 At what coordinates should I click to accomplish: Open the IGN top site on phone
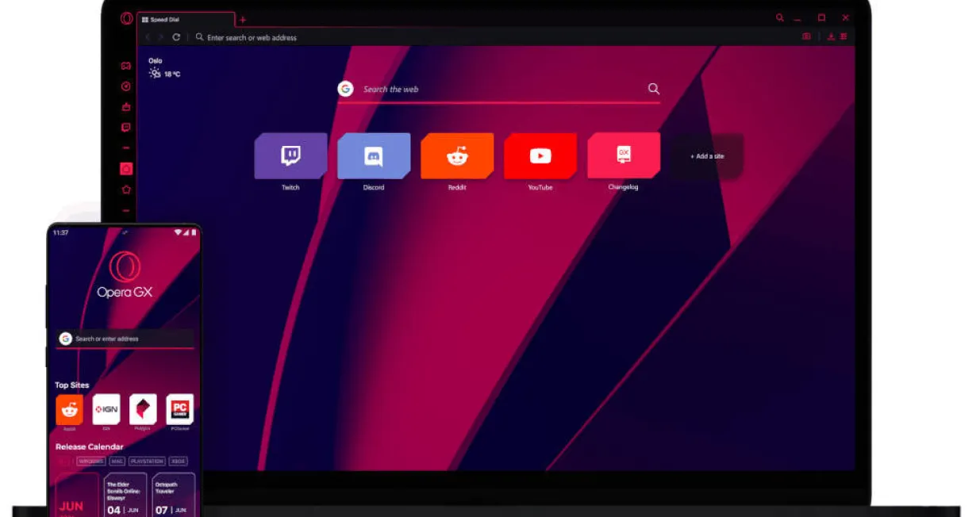106,409
